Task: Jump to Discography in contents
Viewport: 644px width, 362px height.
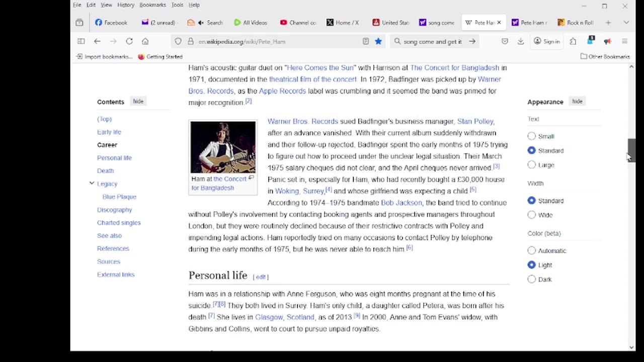Action: [114, 210]
